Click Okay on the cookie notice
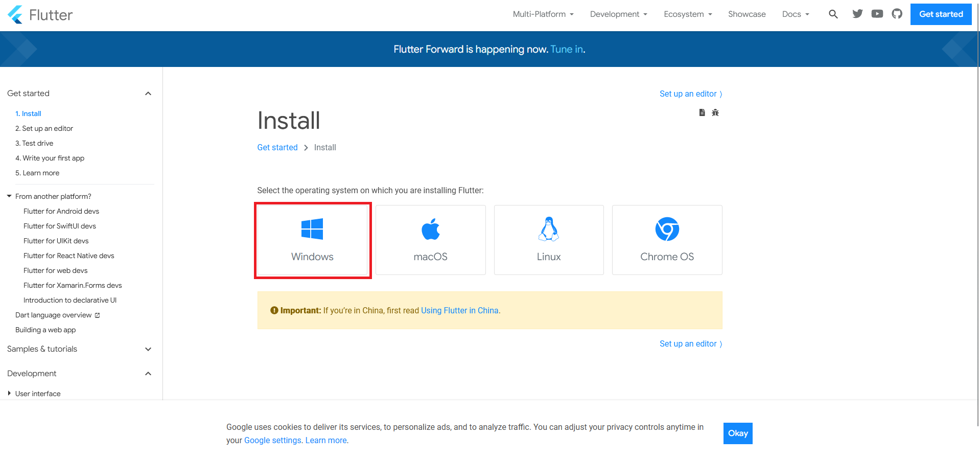This screenshot has height=459, width=980. [x=738, y=433]
